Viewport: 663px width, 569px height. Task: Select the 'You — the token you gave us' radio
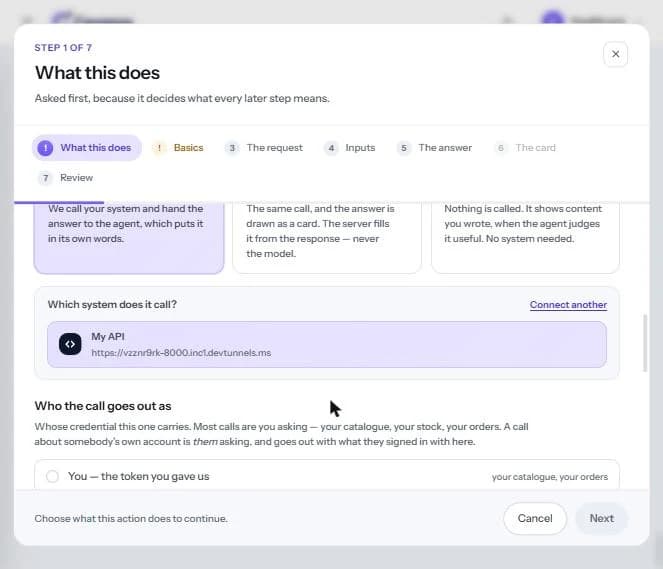pyautogui.click(x=52, y=476)
